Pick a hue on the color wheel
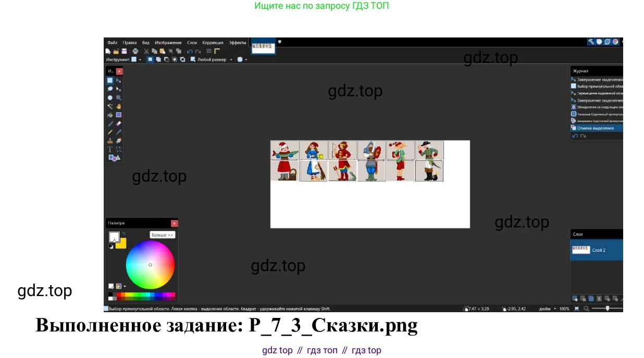644x358 pixels. 150,265
